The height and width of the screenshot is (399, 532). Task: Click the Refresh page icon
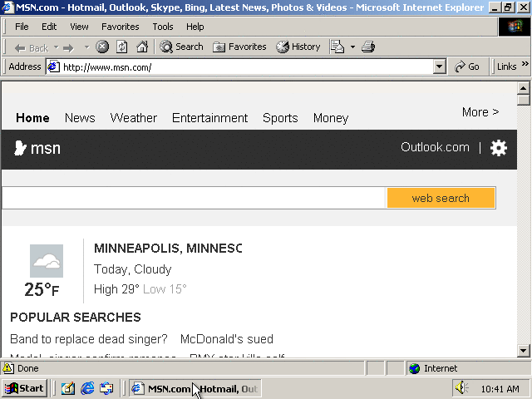[122, 47]
